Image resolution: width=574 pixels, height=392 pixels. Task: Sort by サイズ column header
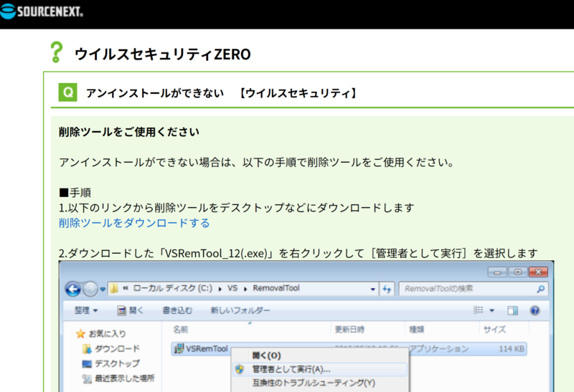[494, 330]
